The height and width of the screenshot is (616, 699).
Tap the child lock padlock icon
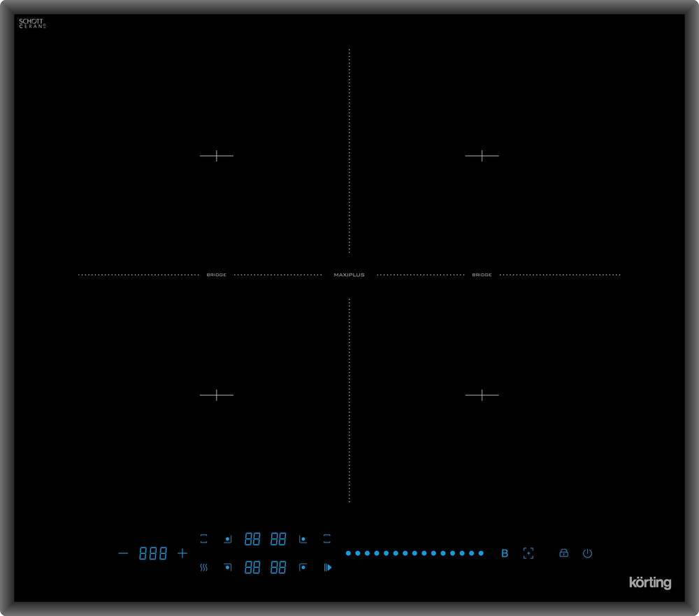click(563, 553)
